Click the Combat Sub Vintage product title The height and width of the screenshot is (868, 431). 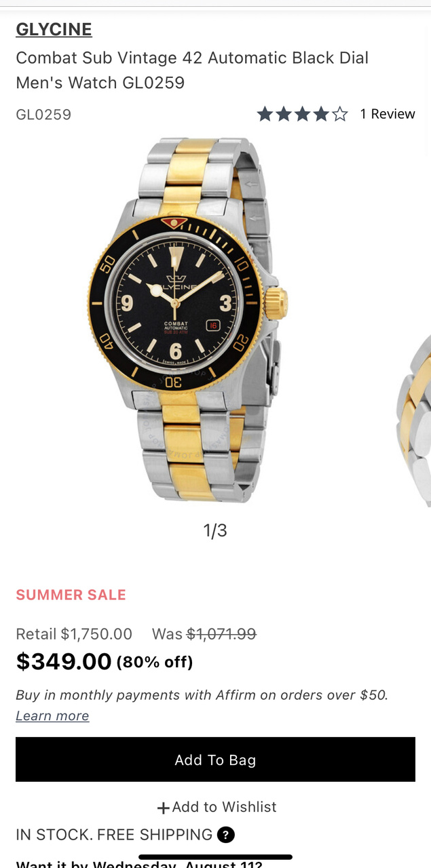click(x=192, y=70)
